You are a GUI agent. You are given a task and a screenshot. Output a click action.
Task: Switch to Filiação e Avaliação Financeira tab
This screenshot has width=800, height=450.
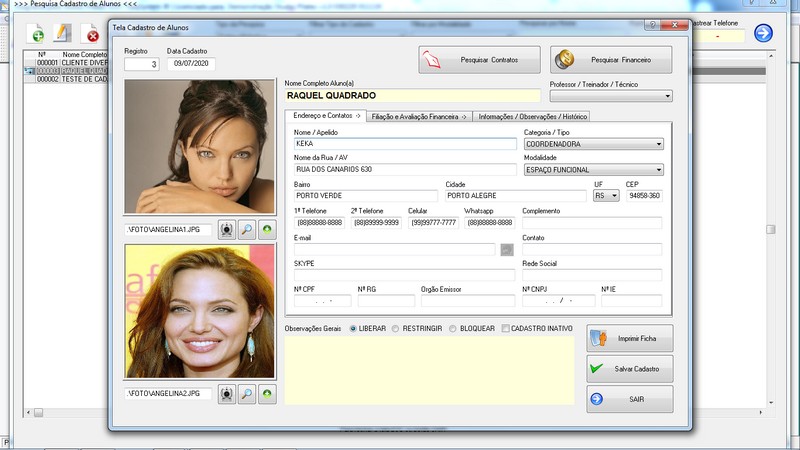tap(419, 117)
